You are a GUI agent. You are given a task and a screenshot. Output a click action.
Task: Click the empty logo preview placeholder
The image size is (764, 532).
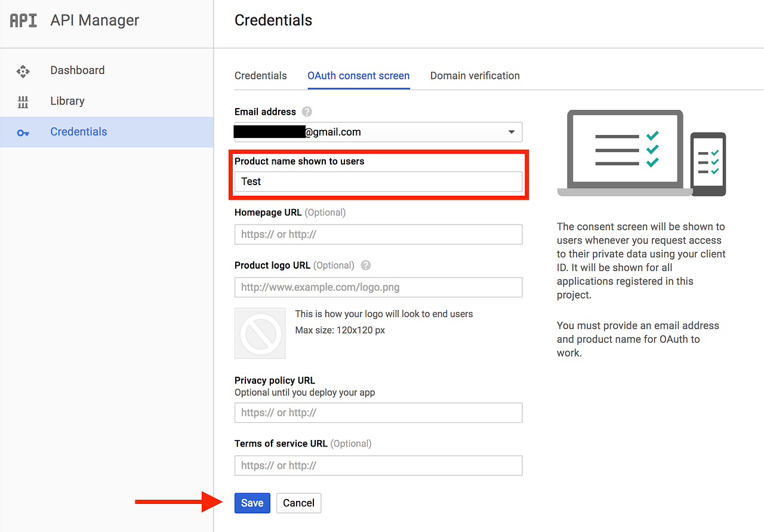[x=260, y=334]
